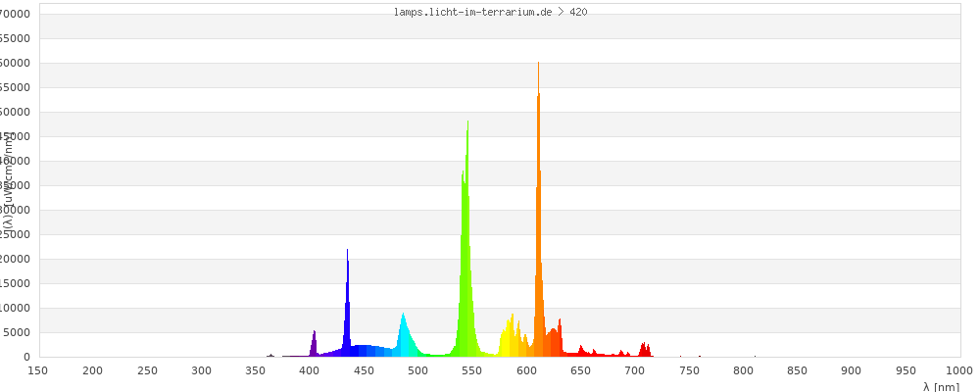This screenshot has height=392, width=980.
Task: Click the 70000 y-axis tick label
Action: (x=15, y=14)
